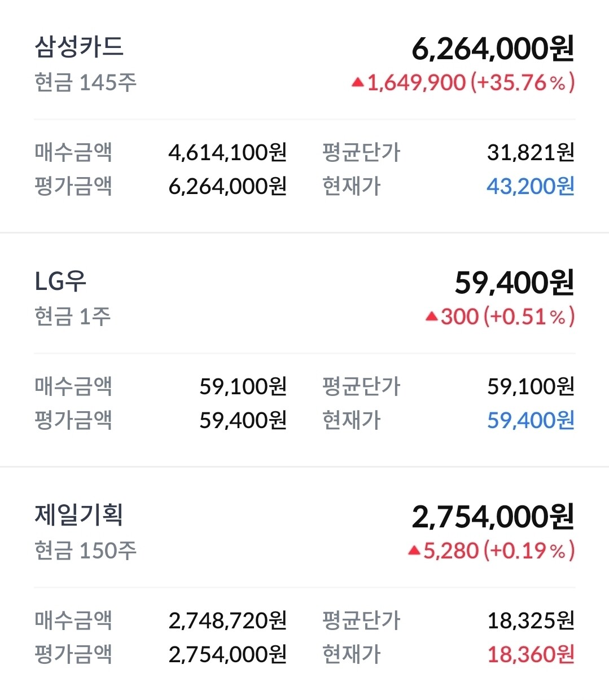609x700 pixels.
Task: Open the LG우 stock name
Action: 60,281
